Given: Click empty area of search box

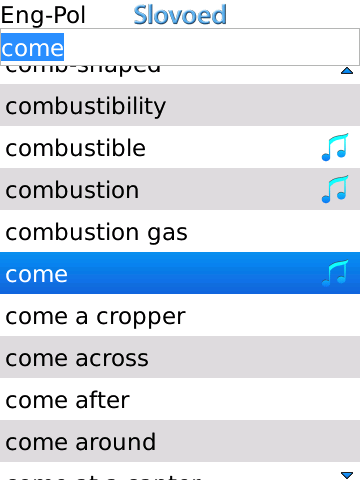Looking at the screenshot, I should pos(212,47).
